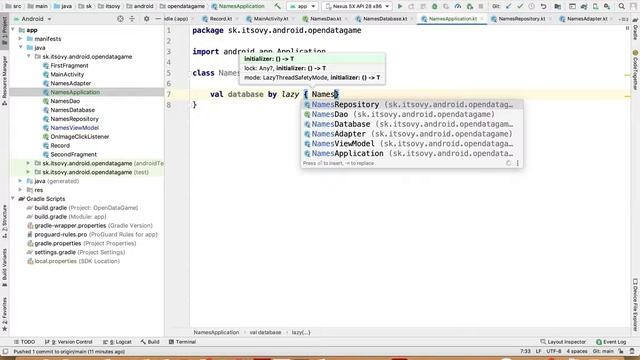Collapse the app module tree node
The height and width of the screenshot is (360, 640).
(x=13, y=30)
